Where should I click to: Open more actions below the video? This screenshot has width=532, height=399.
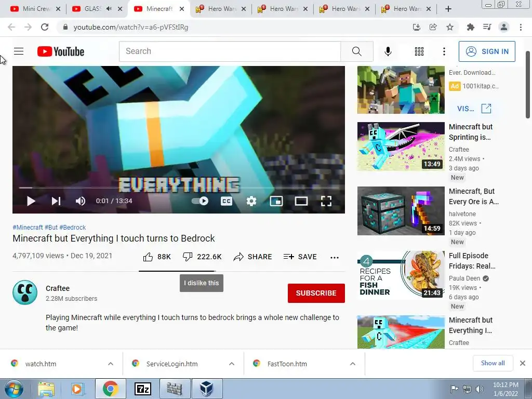coord(334,258)
